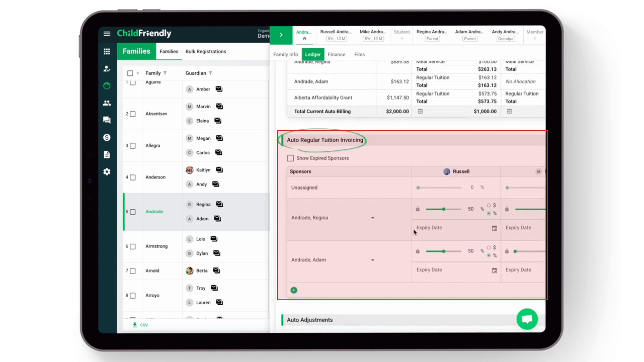The width and height of the screenshot is (644, 362).
Task: Select the Aksentsev family checkbox
Action: pyautogui.click(x=133, y=114)
